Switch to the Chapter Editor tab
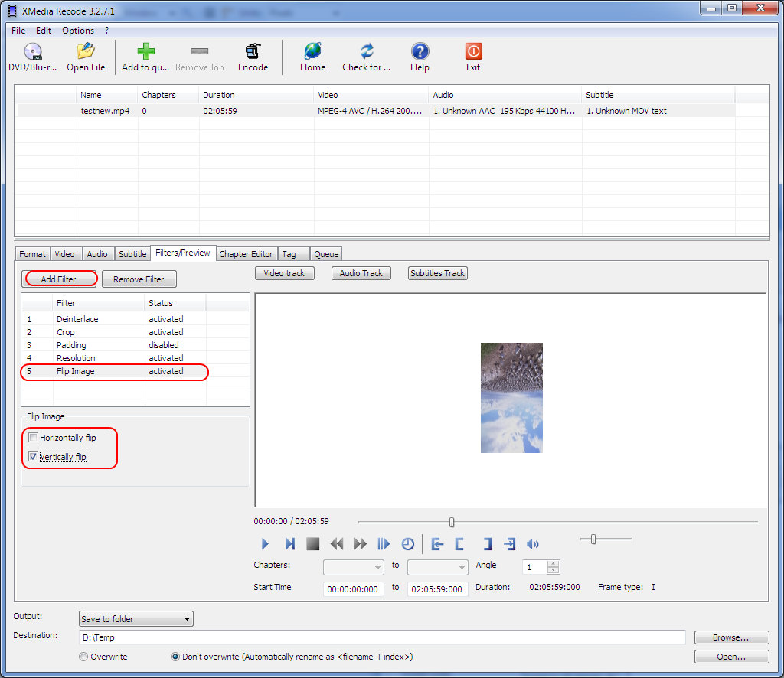Screen dimensions: 784x678 coord(246,254)
